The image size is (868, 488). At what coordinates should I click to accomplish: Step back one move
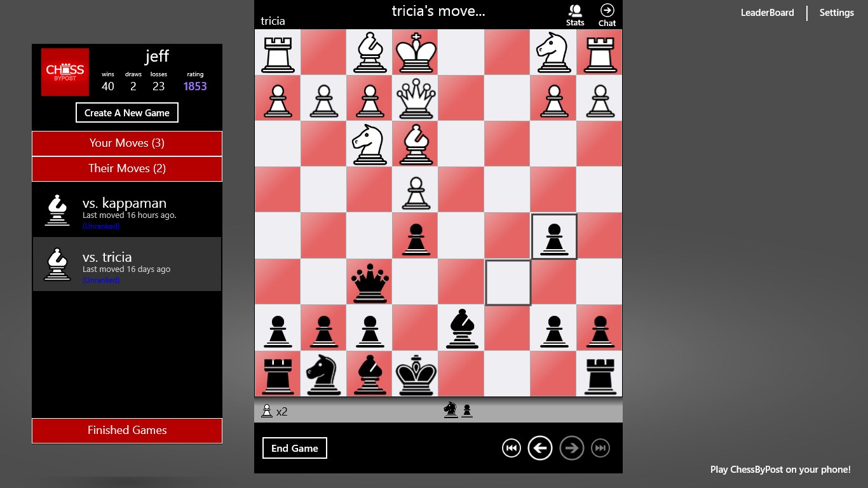[540, 448]
